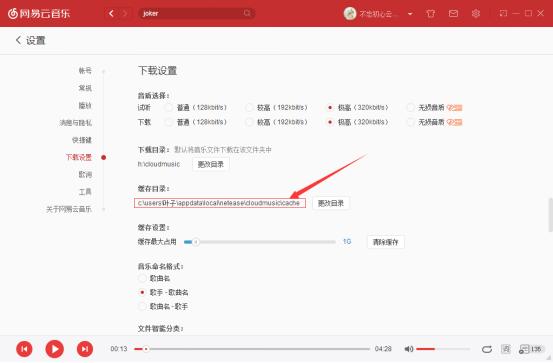Click the VIP badge on the 试听 无损音质 row
This screenshot has width=553, height=363.
454,107
